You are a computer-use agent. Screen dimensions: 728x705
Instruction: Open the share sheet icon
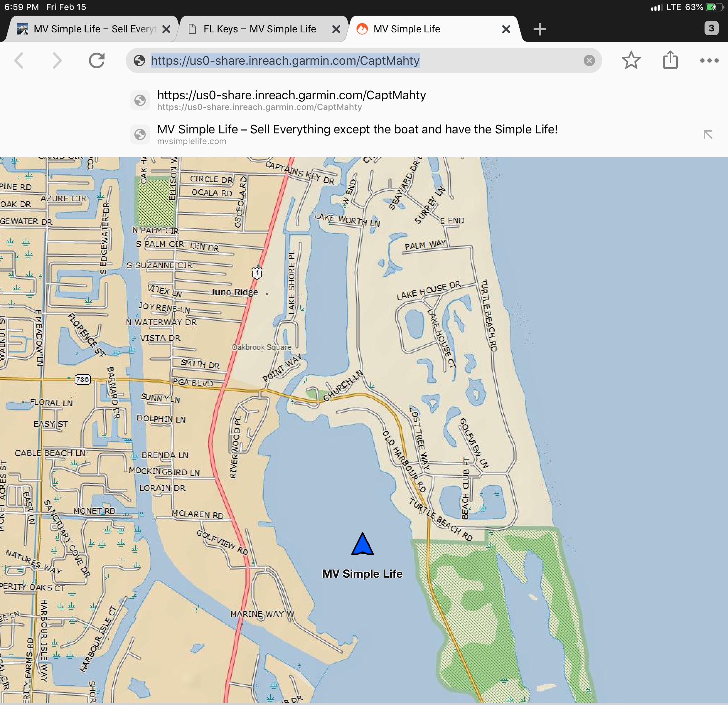click(670, 60)
